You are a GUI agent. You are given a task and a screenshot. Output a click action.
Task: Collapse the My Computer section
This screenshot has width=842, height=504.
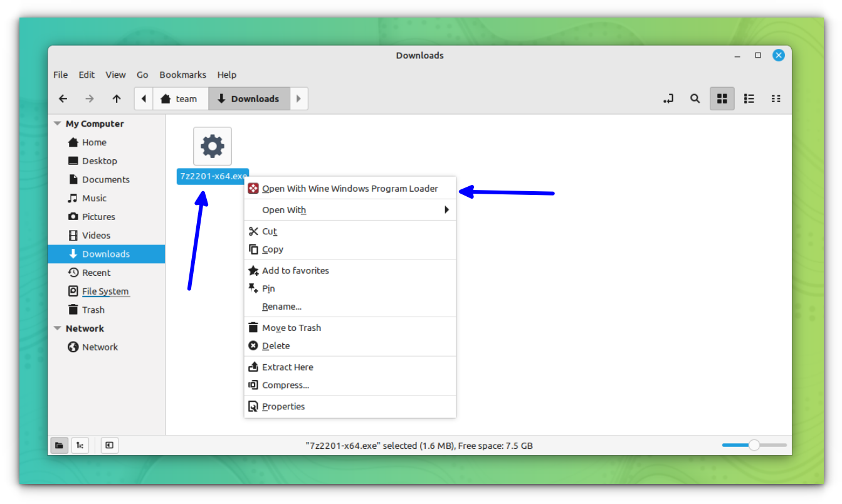(57, 123)
